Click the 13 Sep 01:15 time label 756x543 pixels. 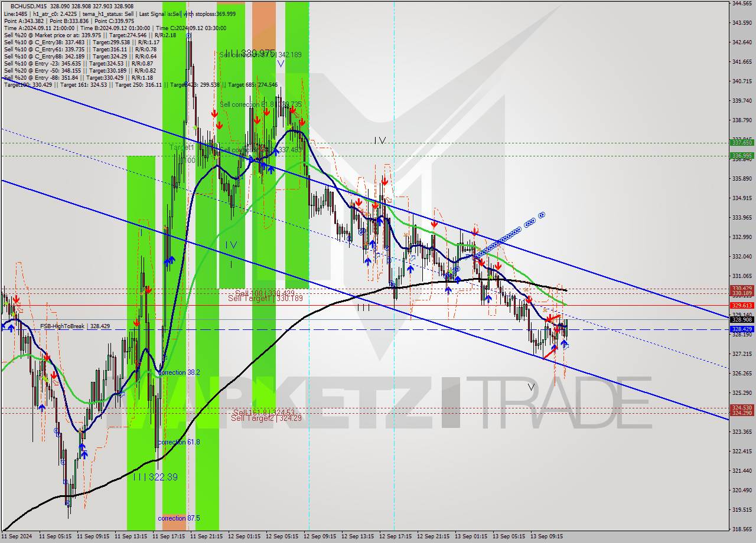(471, 537)
